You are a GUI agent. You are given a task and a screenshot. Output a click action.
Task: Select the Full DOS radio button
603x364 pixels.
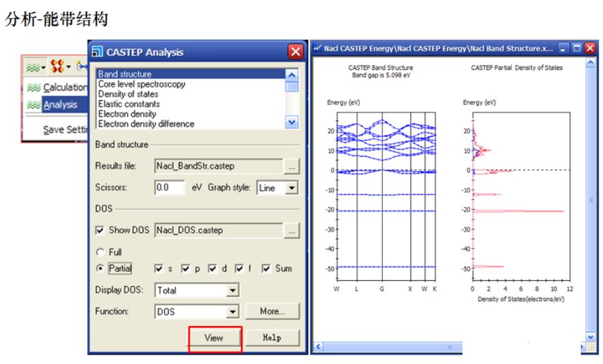(x=100, y=253)
